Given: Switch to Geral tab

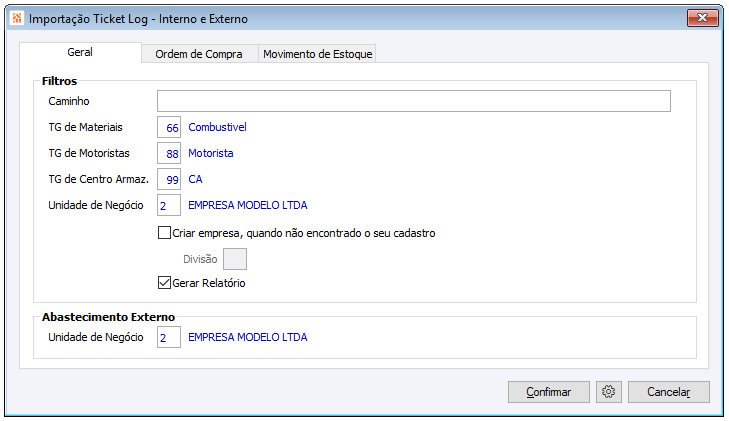Looking at the screenshot, I should tap(80, 52).
